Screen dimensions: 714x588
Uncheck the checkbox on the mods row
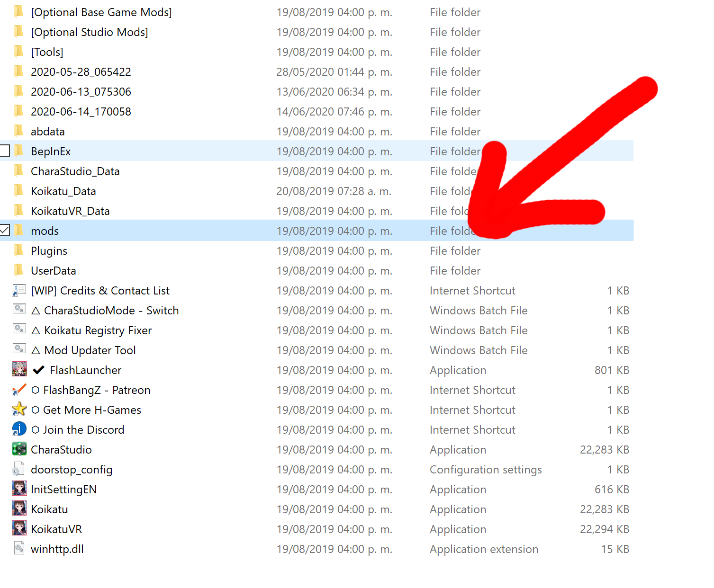click(x=4, y=230)
